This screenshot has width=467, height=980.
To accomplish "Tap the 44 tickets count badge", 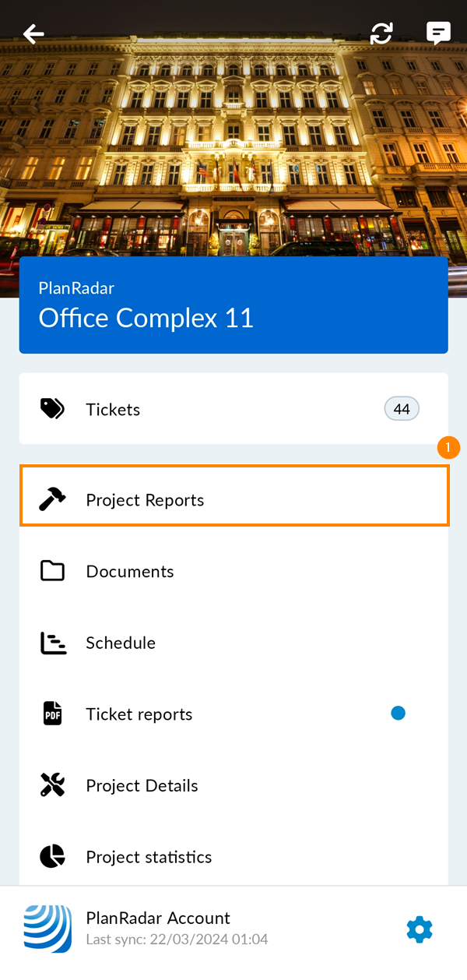I will click(402, 409).
